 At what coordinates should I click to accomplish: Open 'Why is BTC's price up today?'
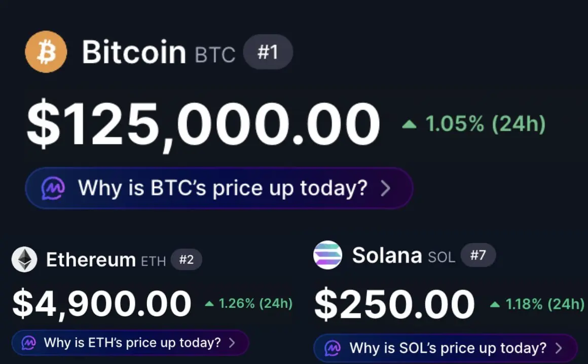222,189
